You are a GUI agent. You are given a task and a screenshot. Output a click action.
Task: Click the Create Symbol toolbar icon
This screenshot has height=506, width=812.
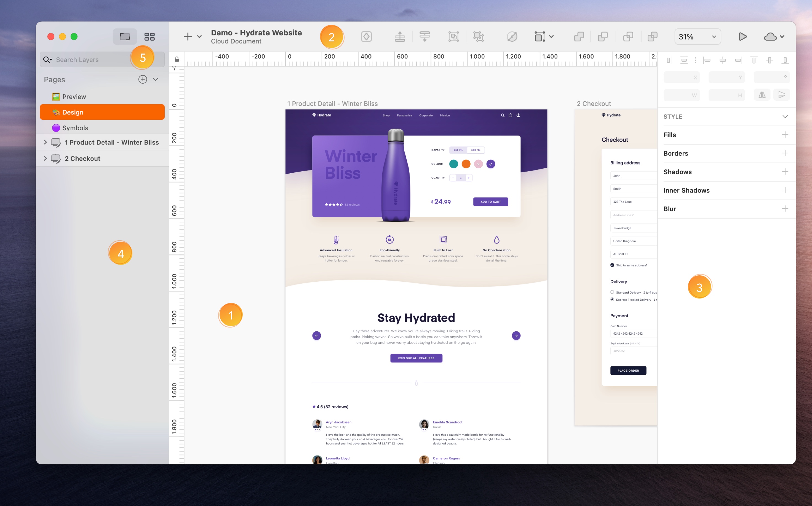point(366,36)
